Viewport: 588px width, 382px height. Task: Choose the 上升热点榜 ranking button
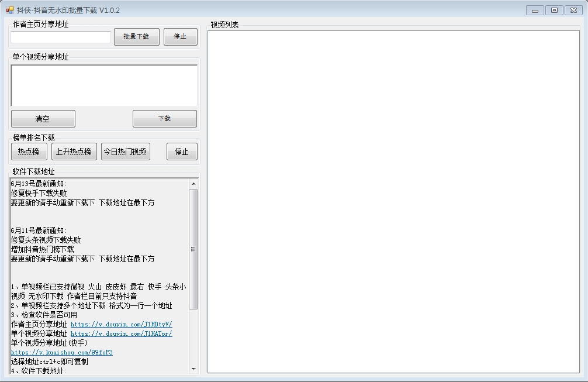pos(74,152)
